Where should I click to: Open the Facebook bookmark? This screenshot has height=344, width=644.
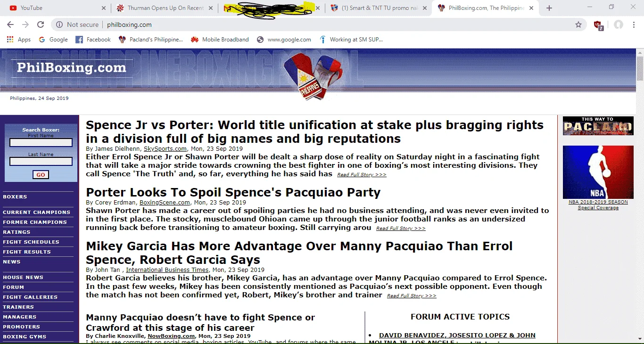click(x=93, y=40)
